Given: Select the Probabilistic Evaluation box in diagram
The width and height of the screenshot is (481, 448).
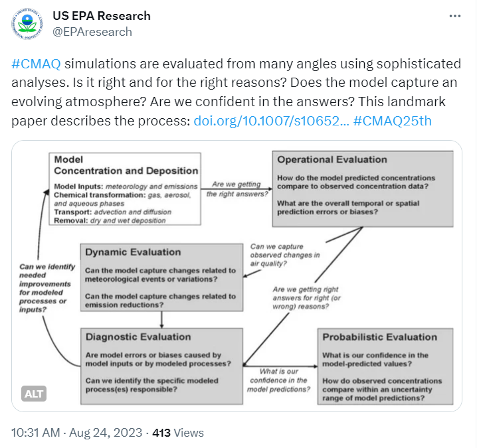Looking at the screenshot, I should [x=385, y=364].
